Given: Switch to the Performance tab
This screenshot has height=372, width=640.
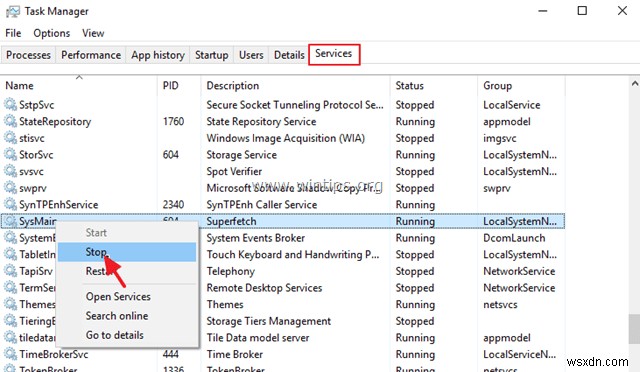Looking at the screenshot, I should [91, 55].
